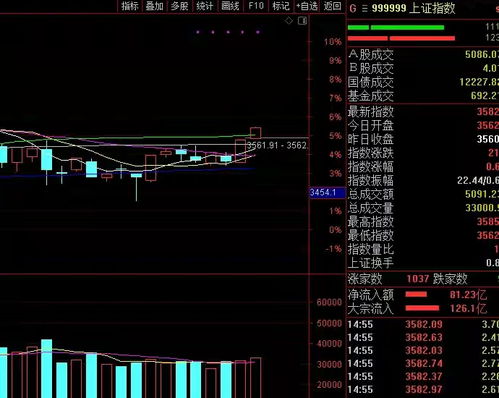Click the 大宗流入 red bar
The height and width of the screenshot is (398, 499).
pos(422,308)
